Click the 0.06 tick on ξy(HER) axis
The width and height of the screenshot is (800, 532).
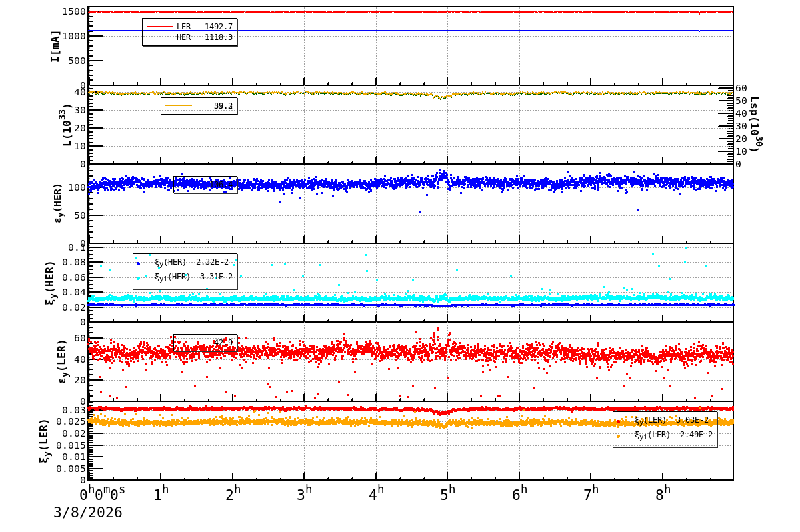[74, 277]
